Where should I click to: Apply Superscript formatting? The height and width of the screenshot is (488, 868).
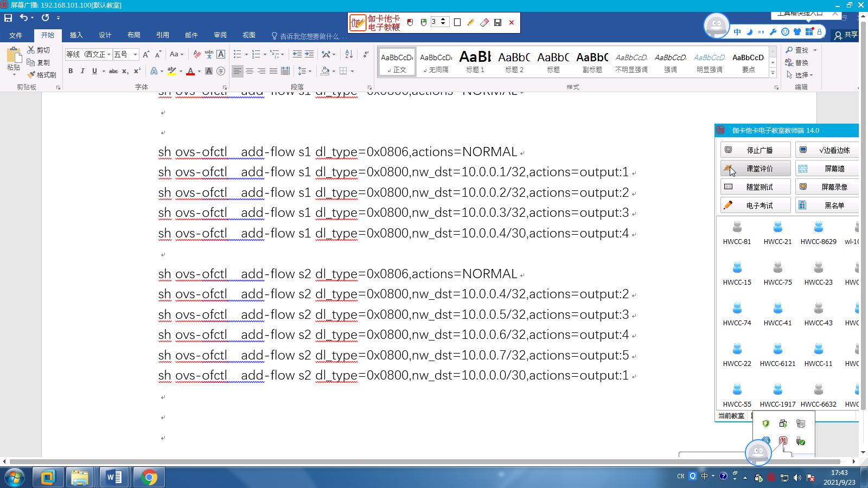(x=137, y=71)
